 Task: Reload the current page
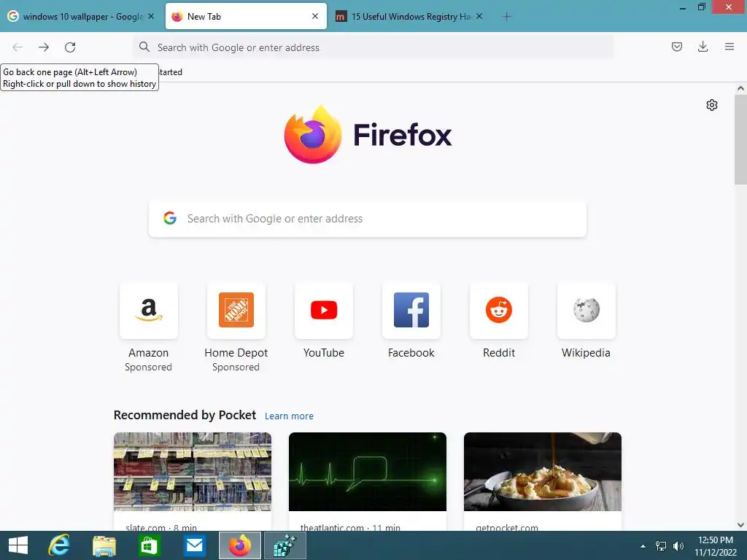click(70, 47)
